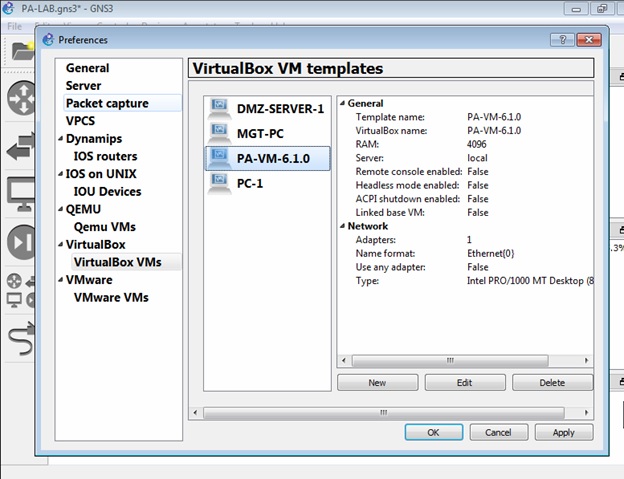Collapse the Dynamips tree section
This screenshot has height=479, width=624.
(x=60, y=138)
